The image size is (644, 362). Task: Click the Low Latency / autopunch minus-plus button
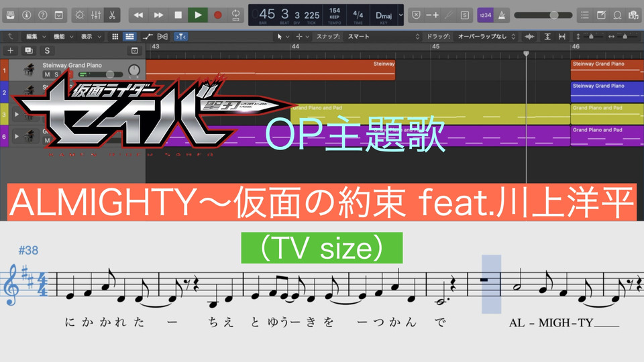click(433, 15)
